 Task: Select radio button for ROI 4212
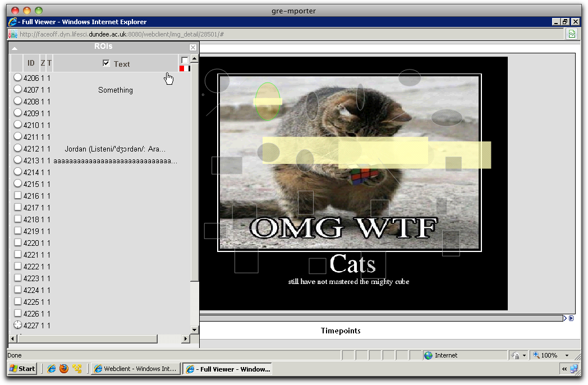[17, 148]
